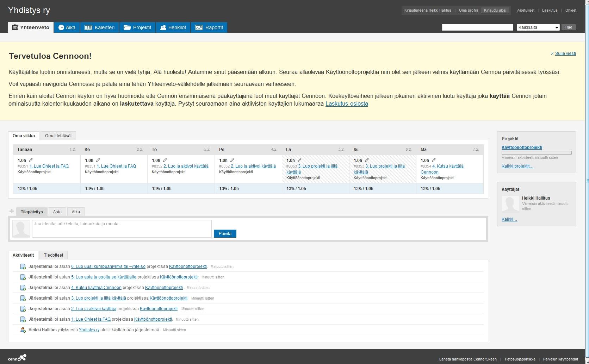The height and width of the screenshot is (364, 589).
Task: Click icon of activity 4. Kutsu käyttäjä Cennoon
Action: coord(23,288)
